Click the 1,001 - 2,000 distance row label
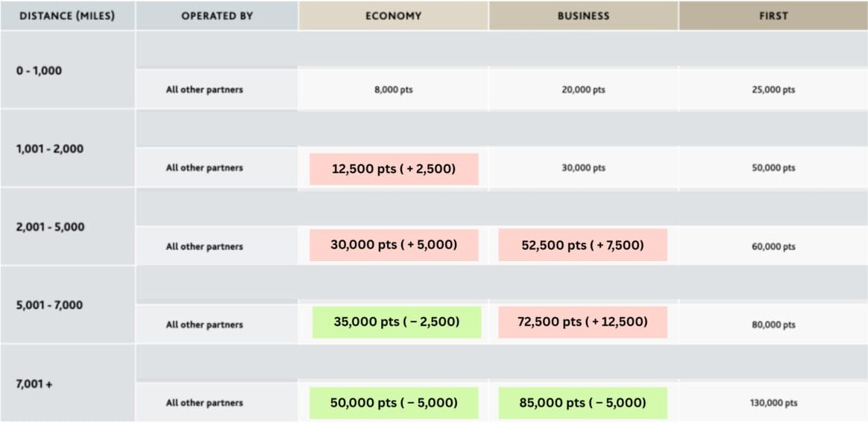Screen dimensions: 868x429 50,148
